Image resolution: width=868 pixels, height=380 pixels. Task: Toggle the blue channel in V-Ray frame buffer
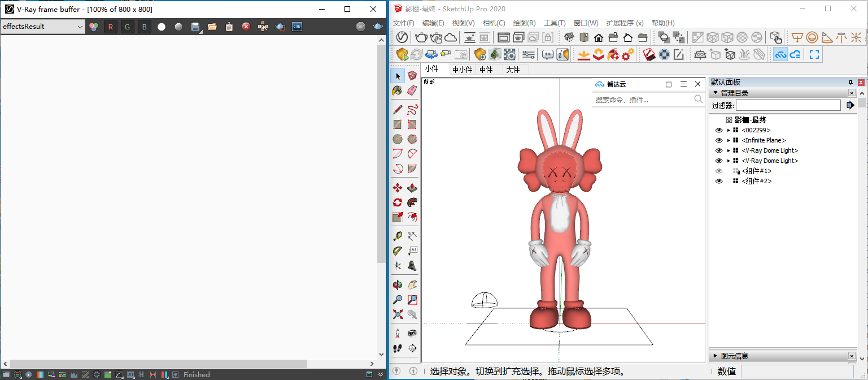click(x=145, y=27)
